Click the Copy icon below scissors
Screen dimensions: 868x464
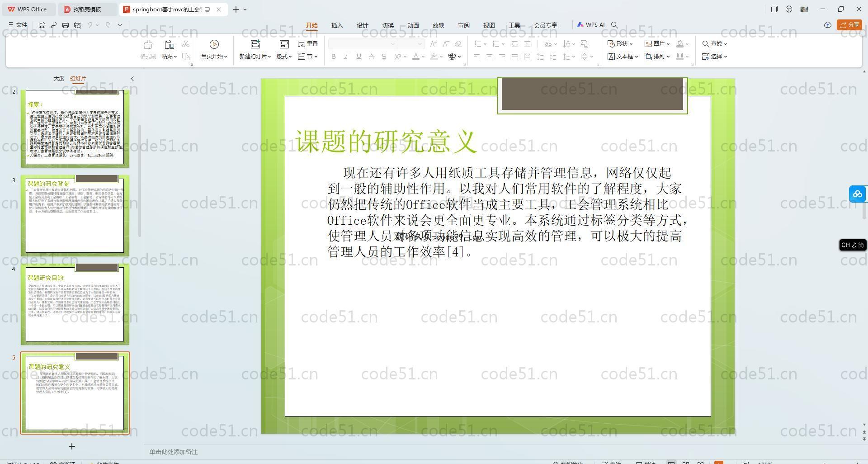tap(186, 57)
